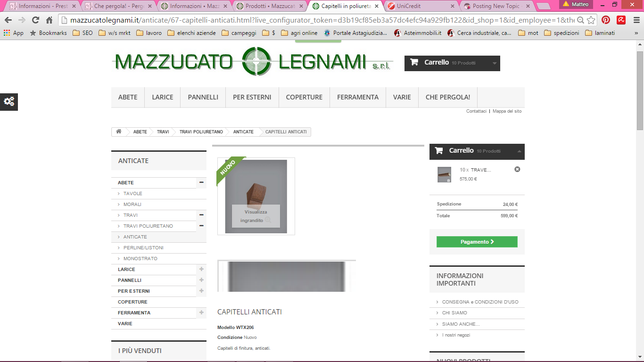Click the Visualizza ingrandito overlay button
Viewport: 644px width, 362px height.
(256, 216)
